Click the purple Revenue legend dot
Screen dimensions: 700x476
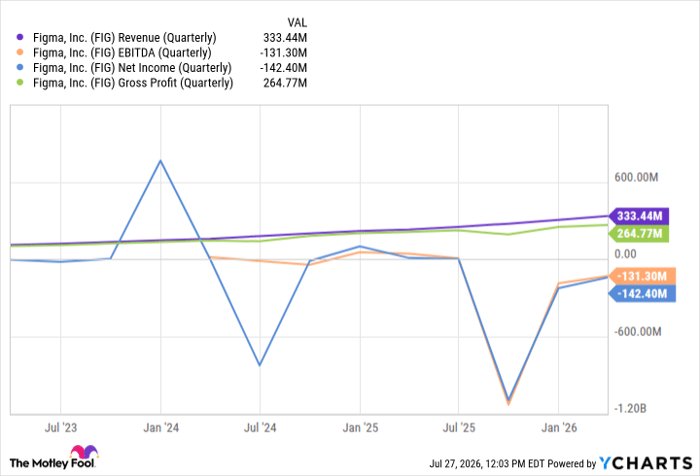pos(20,38)
